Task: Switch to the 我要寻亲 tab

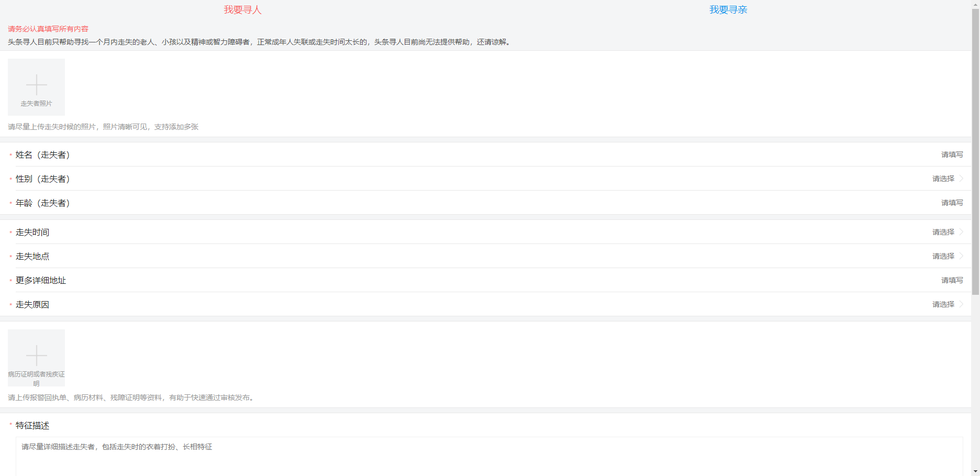Action: [728, 10]
